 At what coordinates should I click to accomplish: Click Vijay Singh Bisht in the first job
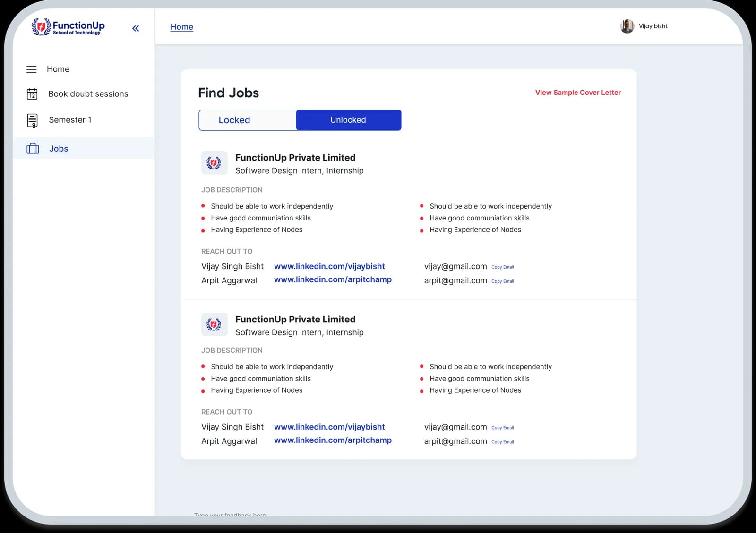[x=232, y=266]
